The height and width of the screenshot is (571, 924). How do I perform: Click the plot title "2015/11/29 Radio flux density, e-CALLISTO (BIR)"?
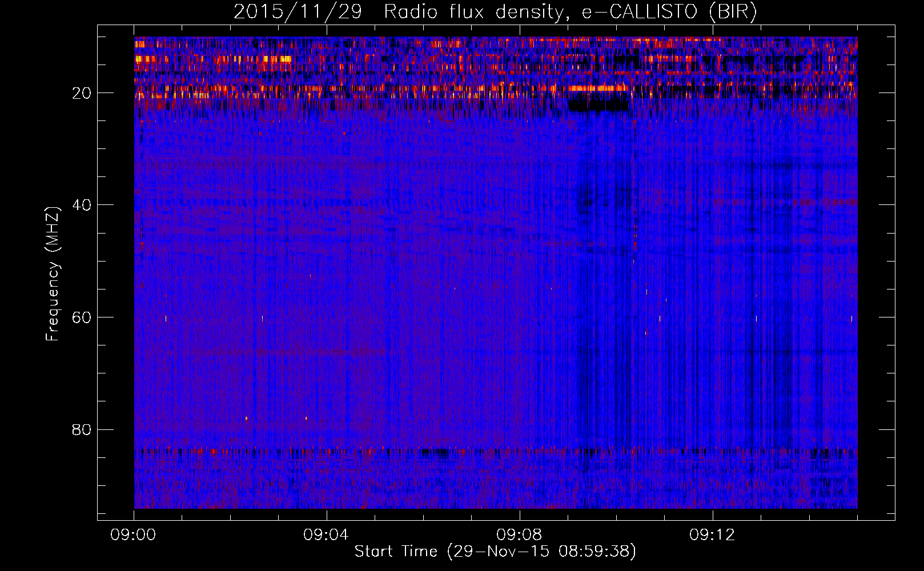[495, 12]
